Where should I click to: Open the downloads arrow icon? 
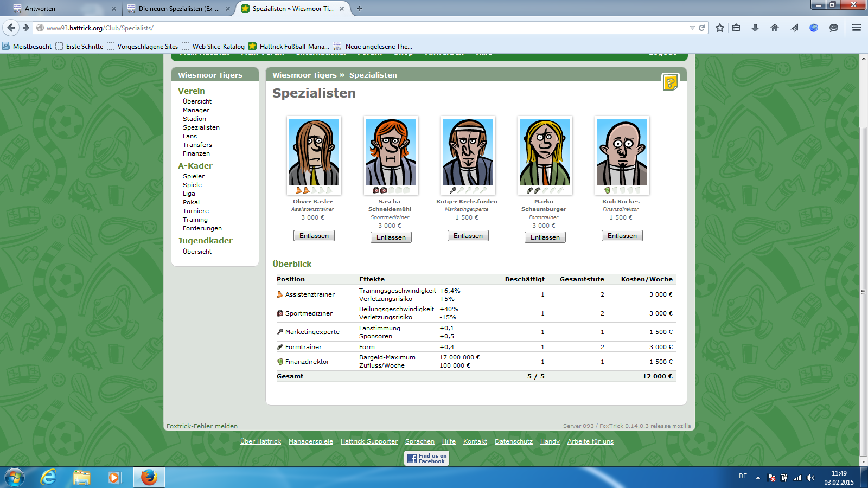pyautogui.click(x=755, y=28)
